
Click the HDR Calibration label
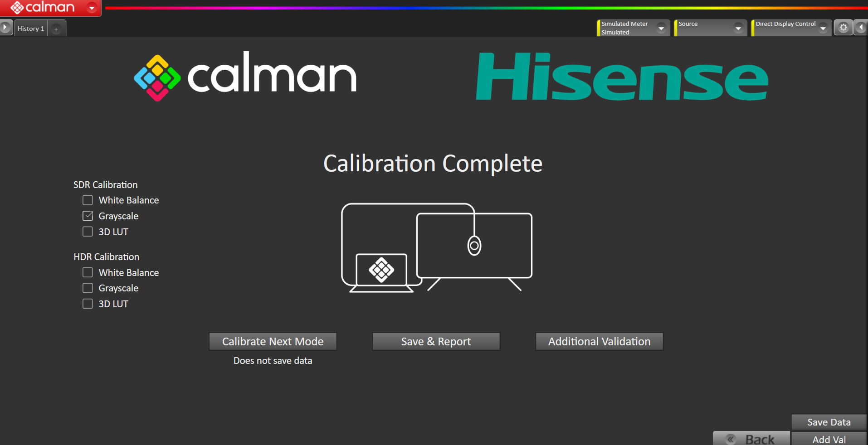point(107,257)
